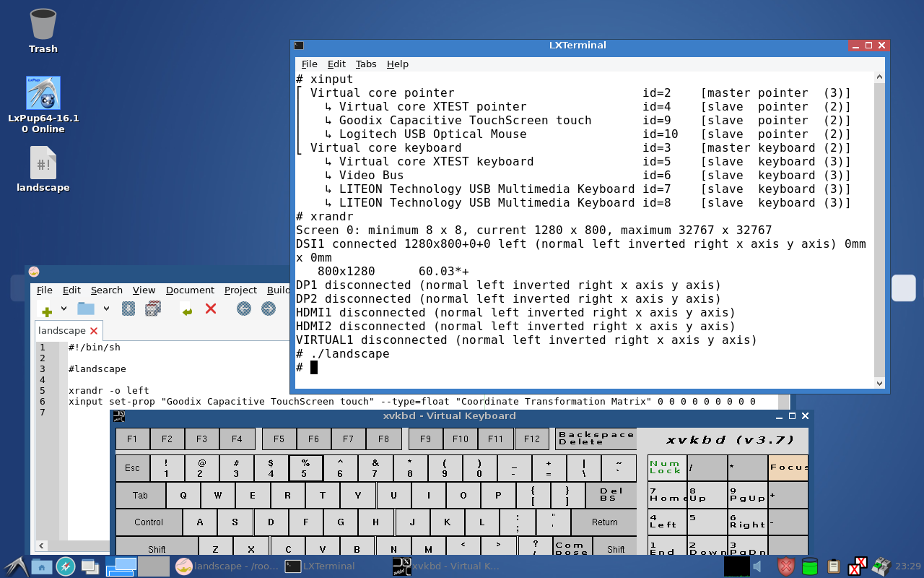Open the clipboard manager tray icon
Viewport: 924px width, 578px height.
834,566
